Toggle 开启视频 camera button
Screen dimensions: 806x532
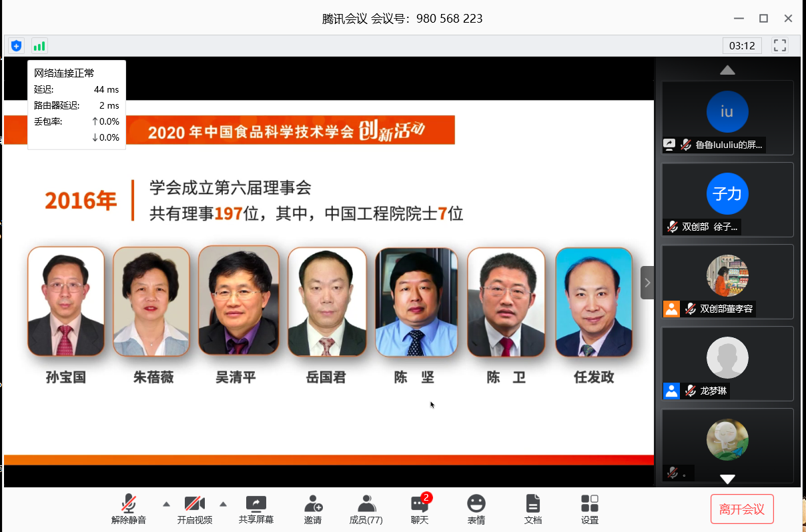(195, 509)
